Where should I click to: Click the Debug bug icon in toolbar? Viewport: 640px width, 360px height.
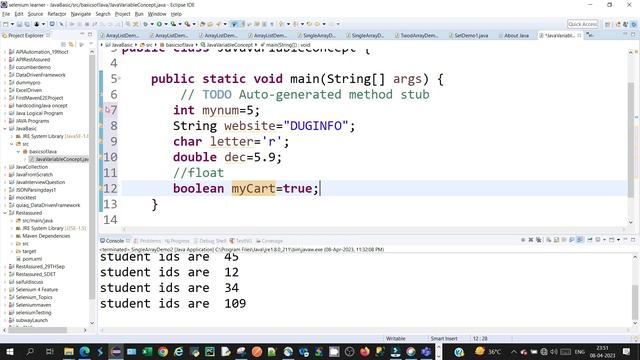pos(146,24)
